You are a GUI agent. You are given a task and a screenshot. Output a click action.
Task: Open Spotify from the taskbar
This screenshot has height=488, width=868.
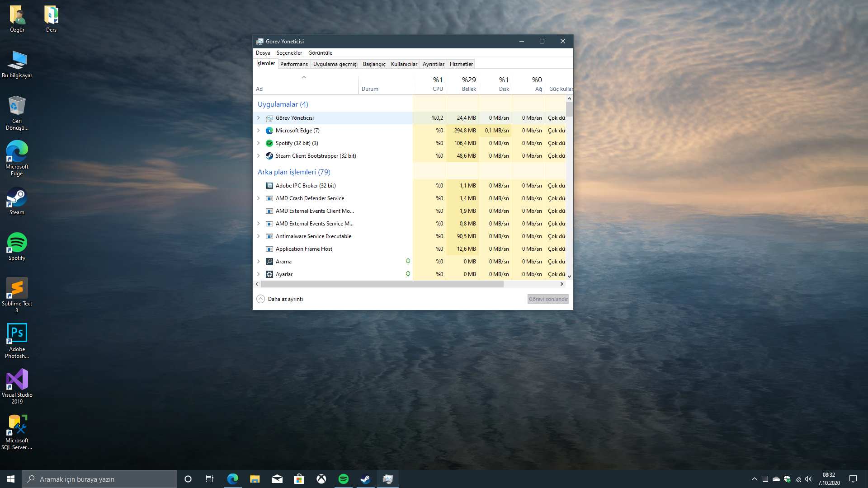click(x=343, y=479)
